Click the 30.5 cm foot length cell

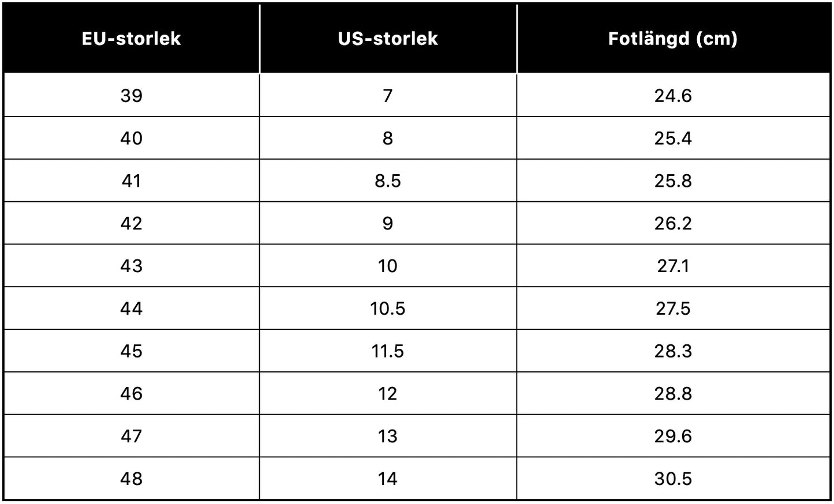[x=673, y=479]
